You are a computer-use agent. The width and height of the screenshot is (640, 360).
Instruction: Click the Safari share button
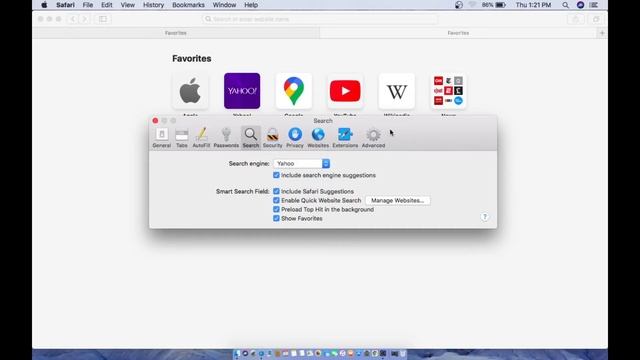pos(576,19)
